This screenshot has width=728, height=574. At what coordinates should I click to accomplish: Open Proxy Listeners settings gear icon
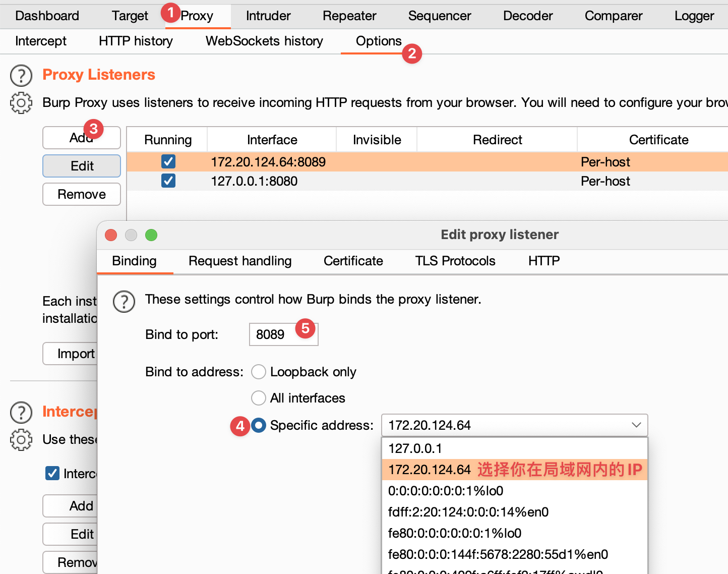21,103
